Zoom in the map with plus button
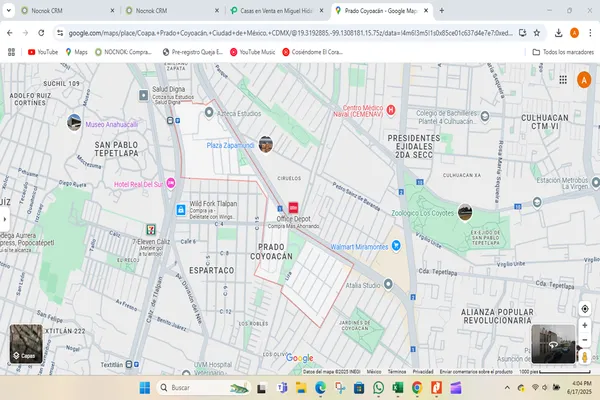The width and height of the screenshot is (600, 400). point(585,325)
